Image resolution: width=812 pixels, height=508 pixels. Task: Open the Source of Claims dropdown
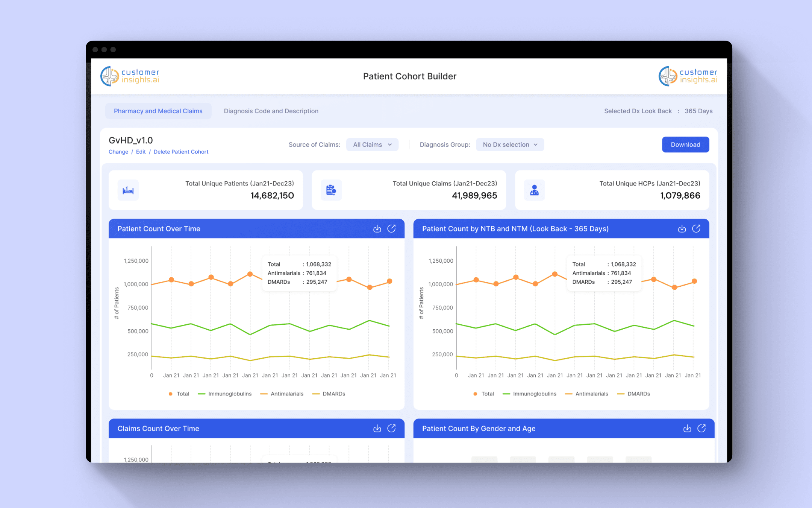coord(372,144)
